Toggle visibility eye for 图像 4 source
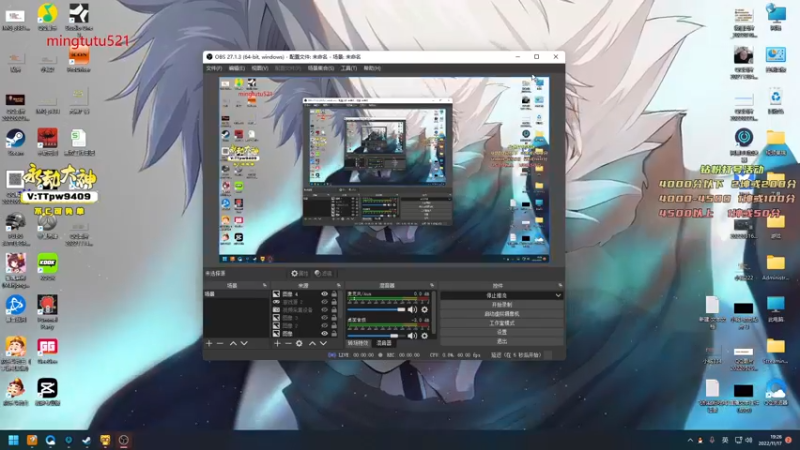 (x=324, y=294)
